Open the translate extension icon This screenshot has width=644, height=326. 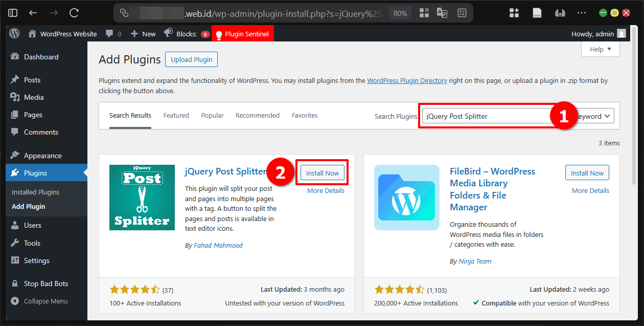(x=442, y=12)
